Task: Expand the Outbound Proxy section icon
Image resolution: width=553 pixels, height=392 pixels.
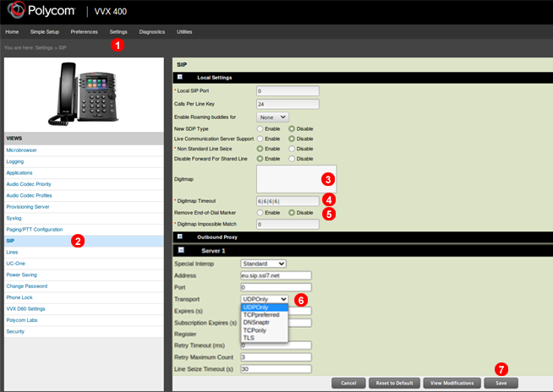Action: pos(180,237)
